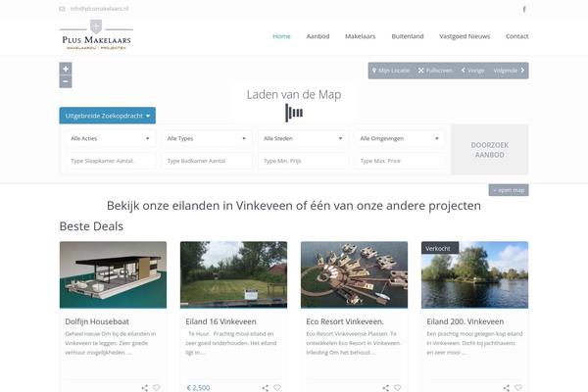This screenshot has height=392, width=588.
Task: Click Mijn Locatie map button
Action: pos(391,71)
